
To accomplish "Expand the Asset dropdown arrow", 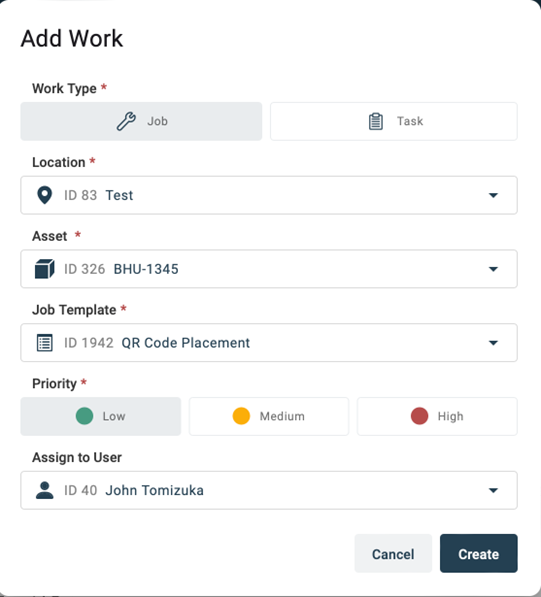I will [x=493, y=269].
